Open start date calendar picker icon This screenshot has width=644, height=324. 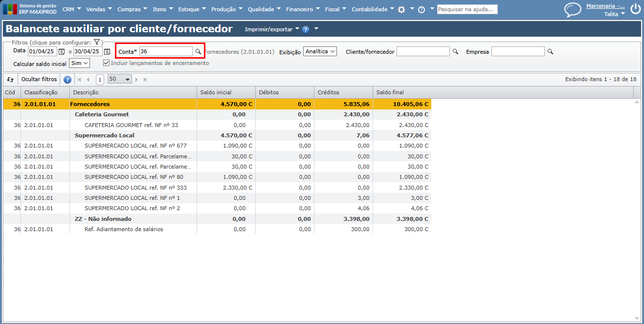[x=62, y=51]
